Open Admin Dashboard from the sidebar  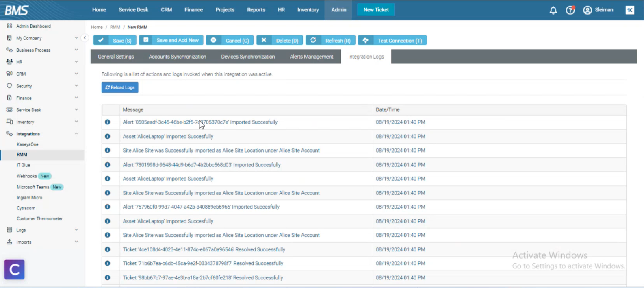point(33,26)
